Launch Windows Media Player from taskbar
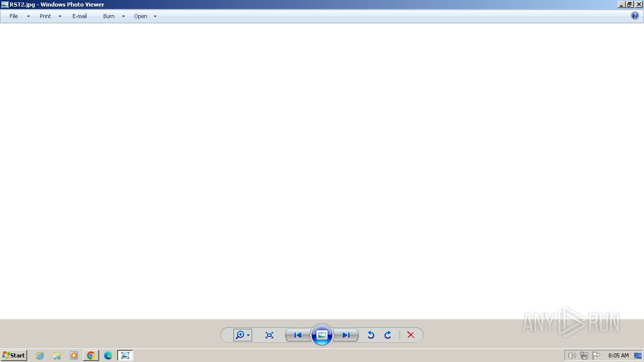The image size is (644, 362). tap(74, 355)
